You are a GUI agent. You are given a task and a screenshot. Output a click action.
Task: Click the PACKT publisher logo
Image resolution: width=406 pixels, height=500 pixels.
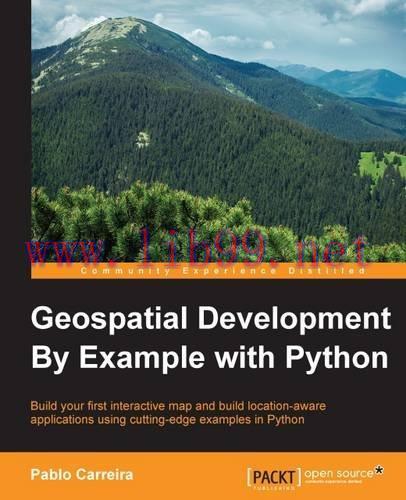point(274,478)
